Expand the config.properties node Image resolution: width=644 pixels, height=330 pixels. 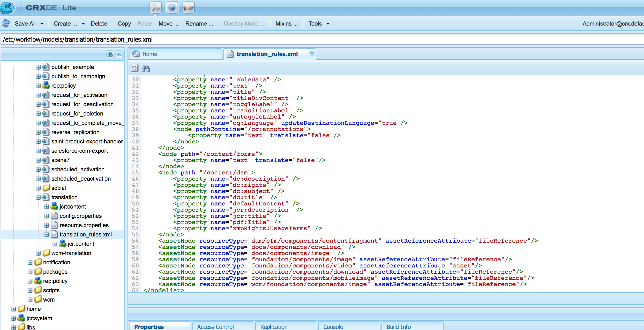[x=47, y=216]
